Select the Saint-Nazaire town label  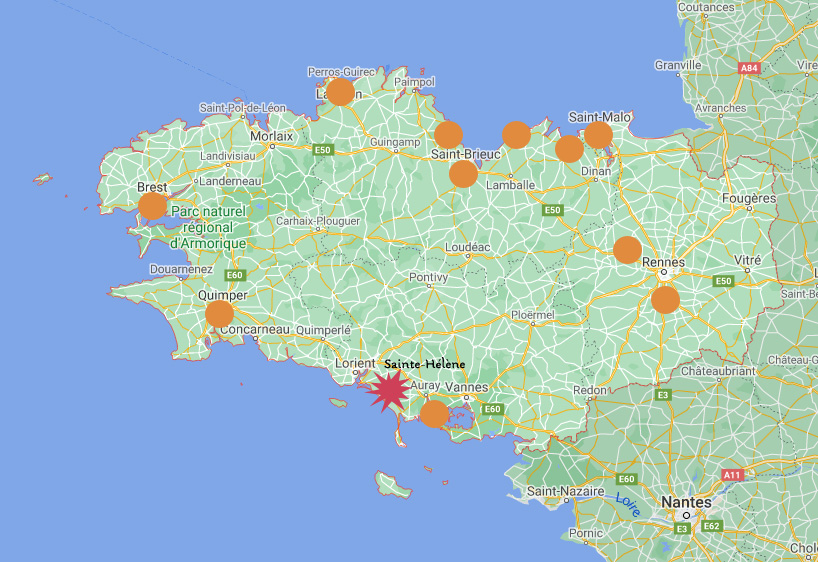568,491
